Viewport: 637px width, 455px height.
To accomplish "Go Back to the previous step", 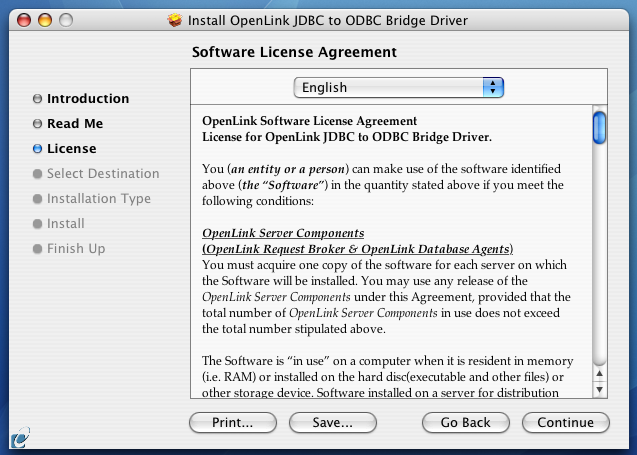I will click(x=466, y=422).
